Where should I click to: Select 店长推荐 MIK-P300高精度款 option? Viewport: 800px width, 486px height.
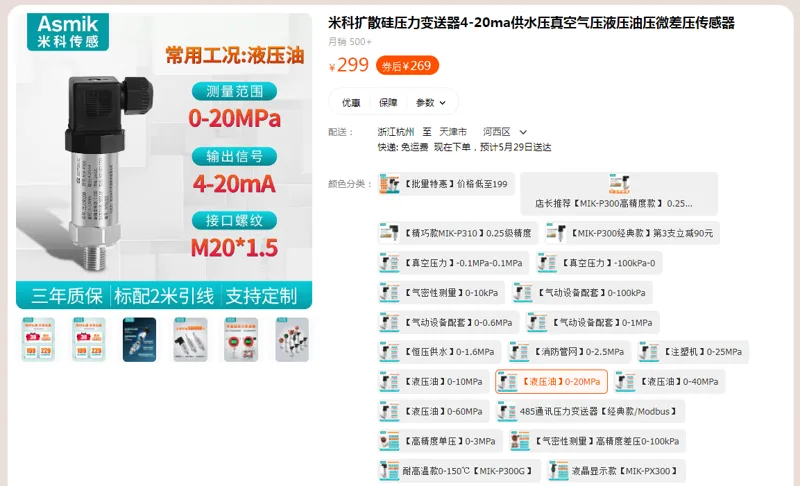tap(619, 194)
